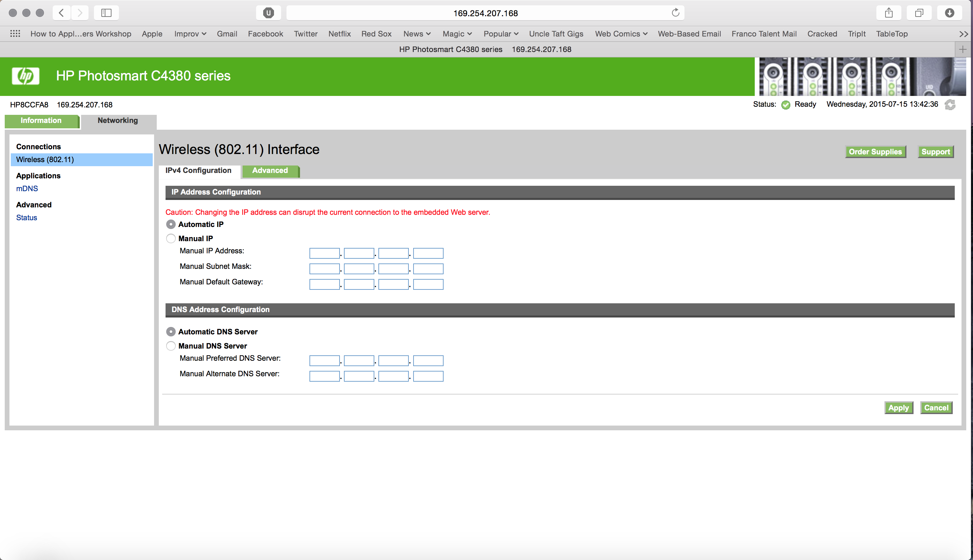973x560 pixels.
Task: Toggle the Safari sidebar icon
Action: [106, 13]
